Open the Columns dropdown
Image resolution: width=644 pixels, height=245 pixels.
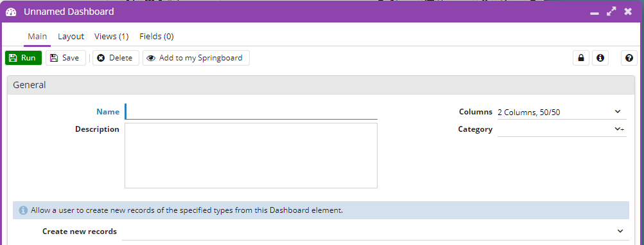(x=562, y=112)
